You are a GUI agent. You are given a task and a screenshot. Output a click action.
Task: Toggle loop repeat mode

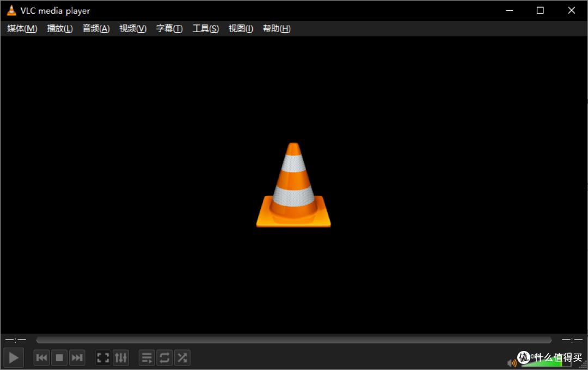point(164,357)
